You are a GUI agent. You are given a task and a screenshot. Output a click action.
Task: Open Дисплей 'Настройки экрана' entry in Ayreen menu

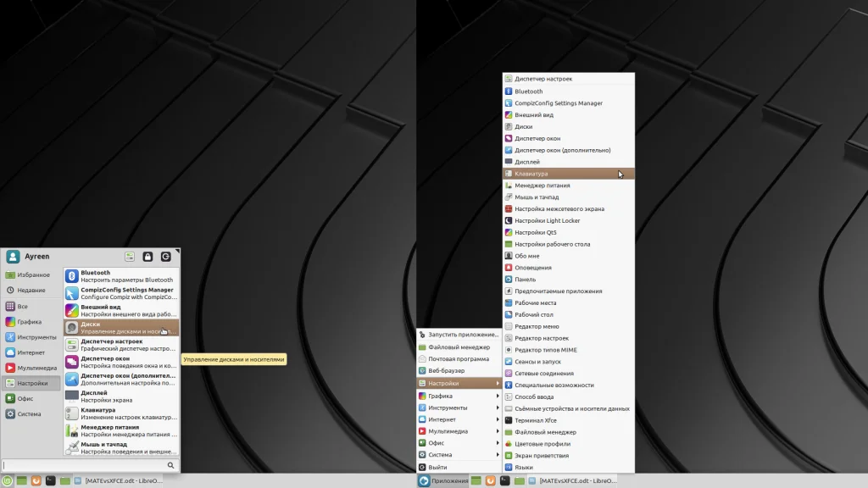121,396
